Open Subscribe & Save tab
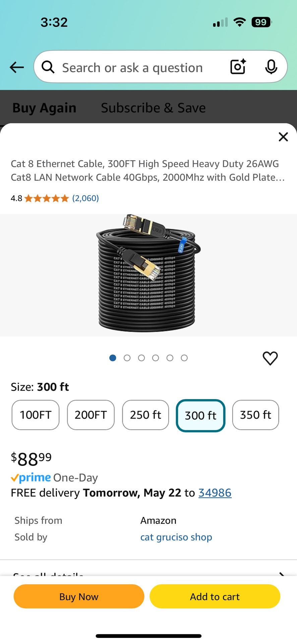This screenshot has width=297, height=644. click(x=153, y=108)
